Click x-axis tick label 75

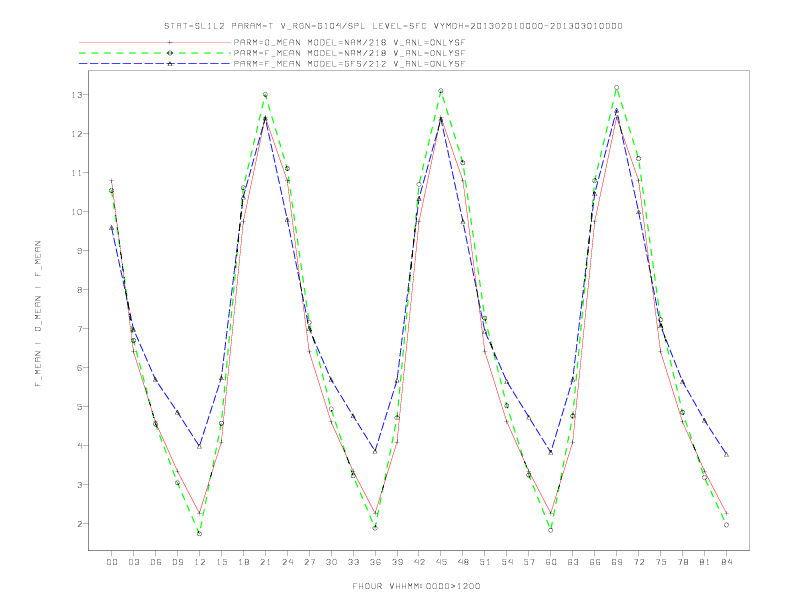661,562
